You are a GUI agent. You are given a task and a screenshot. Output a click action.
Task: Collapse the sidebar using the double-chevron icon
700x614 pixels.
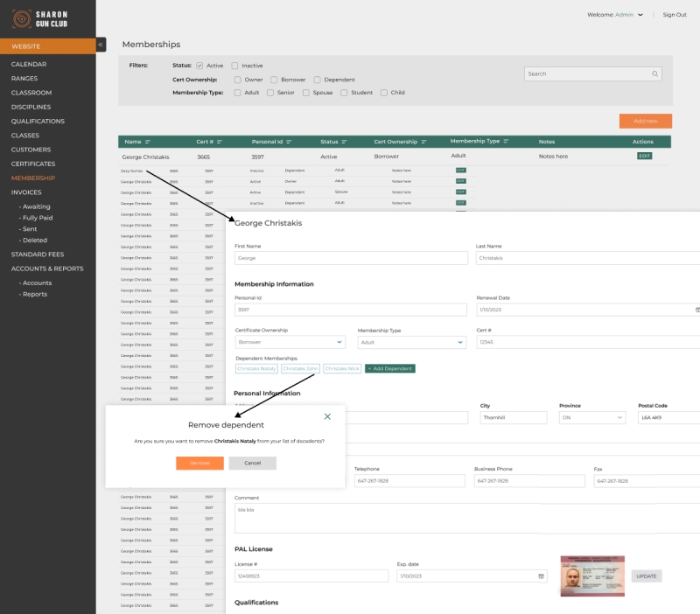pyautogui.click(x=101, y=44)
